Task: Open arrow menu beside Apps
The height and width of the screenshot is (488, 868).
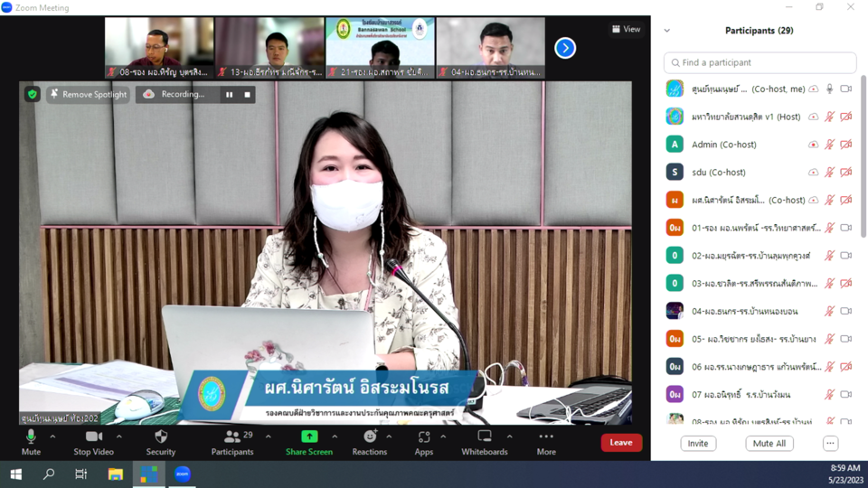Action: [443, 436]
